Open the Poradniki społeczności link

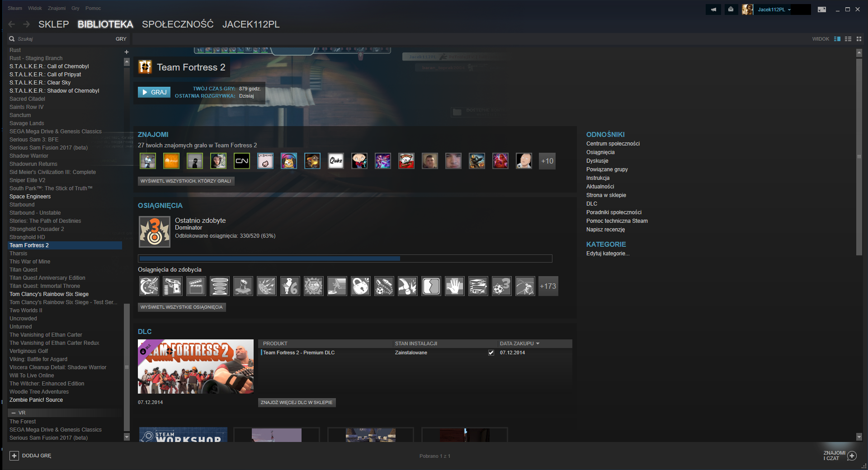coord(613,212)
